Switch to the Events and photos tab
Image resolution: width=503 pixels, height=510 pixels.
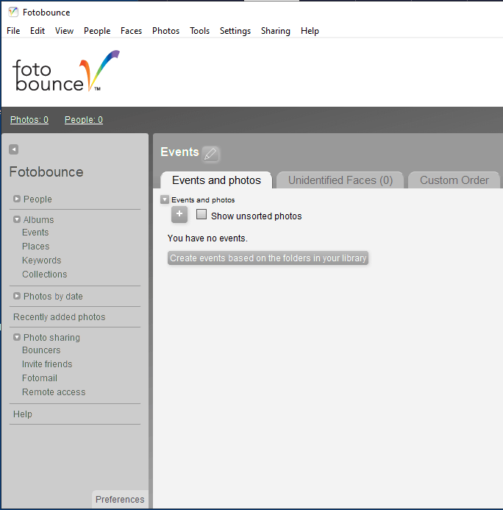click(216, 180)
